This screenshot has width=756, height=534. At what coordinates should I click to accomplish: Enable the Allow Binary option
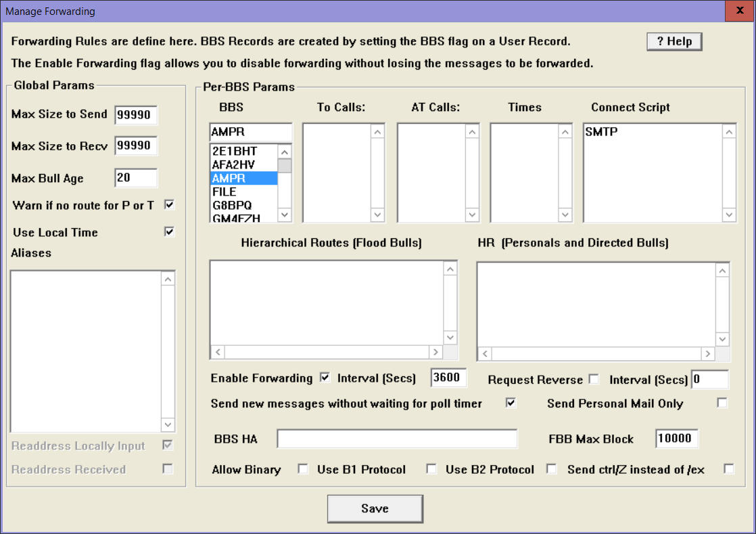303,468
